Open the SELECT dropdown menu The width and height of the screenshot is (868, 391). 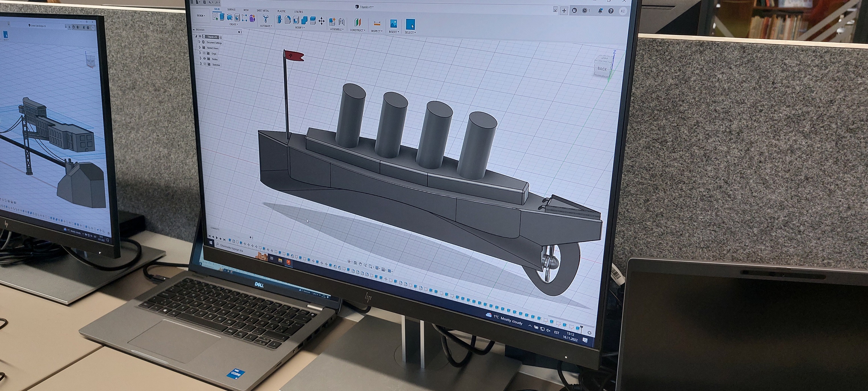tap(411, 33)
